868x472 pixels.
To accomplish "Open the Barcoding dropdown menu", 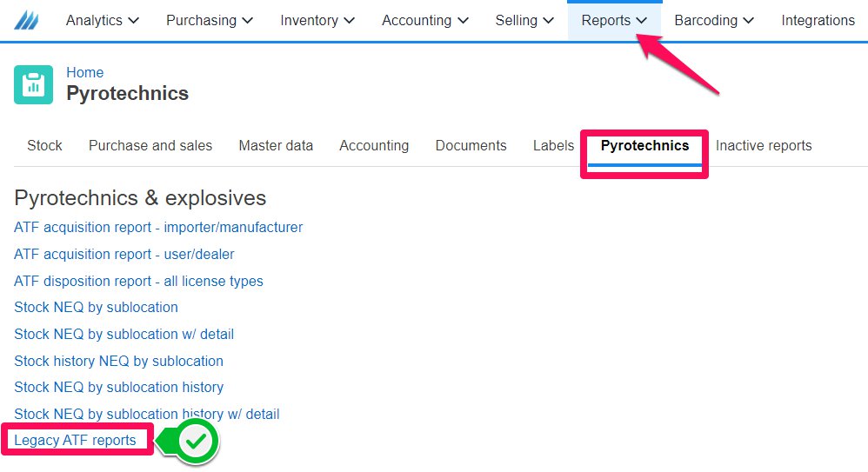I will 714,21.
